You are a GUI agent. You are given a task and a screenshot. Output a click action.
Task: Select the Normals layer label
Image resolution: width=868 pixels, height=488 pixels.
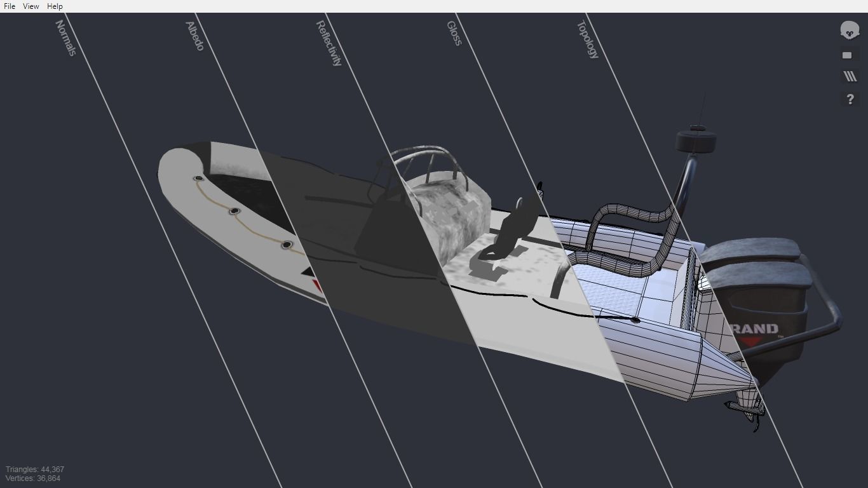click(66, 38)
